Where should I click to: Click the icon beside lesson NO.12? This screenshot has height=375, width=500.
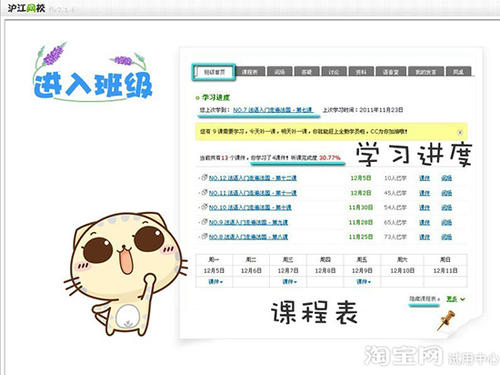tap(204, 178)
